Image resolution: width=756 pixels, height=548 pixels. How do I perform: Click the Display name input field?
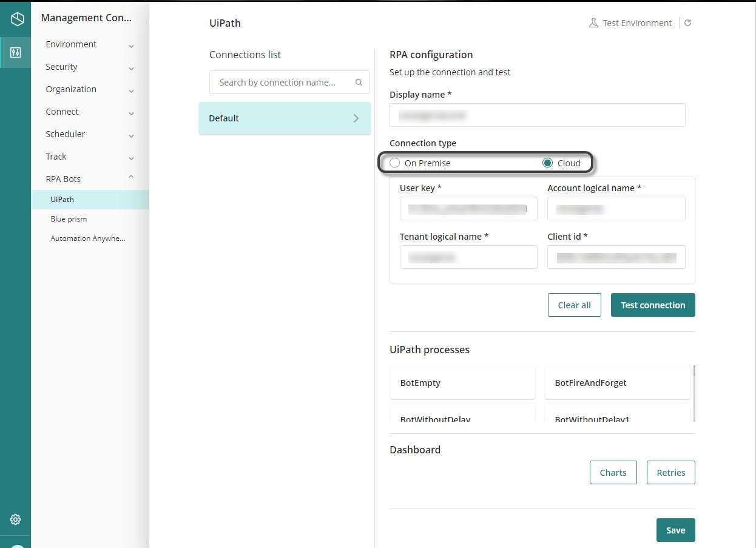537,115
